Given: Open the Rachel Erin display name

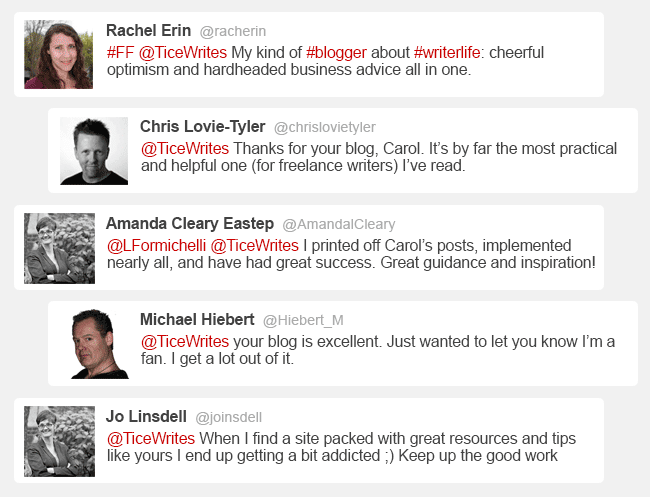Looking at the screenshot, I should [148, 31].
